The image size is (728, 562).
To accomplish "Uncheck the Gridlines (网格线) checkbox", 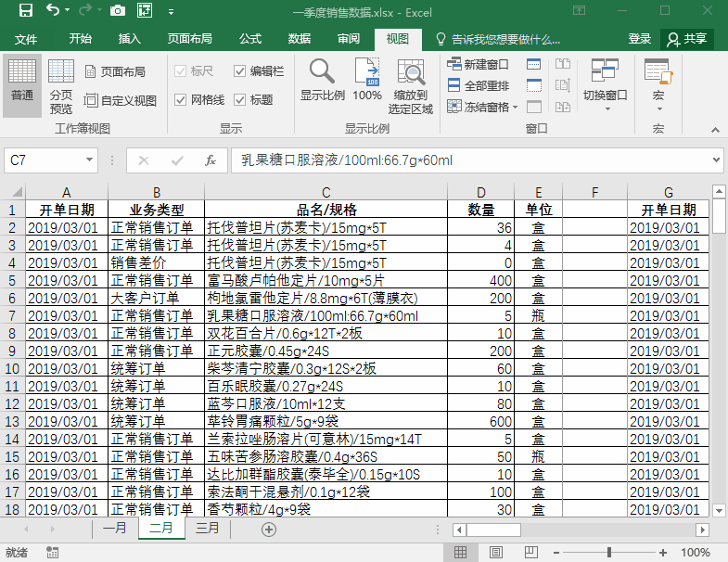I will point(181,100).
